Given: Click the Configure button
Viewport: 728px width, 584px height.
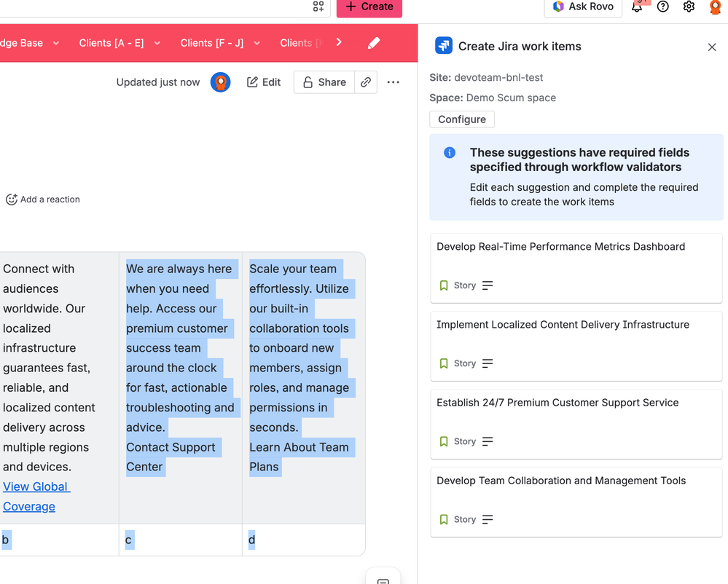Looking at the screenshot, I should click(x=462, y=119).
